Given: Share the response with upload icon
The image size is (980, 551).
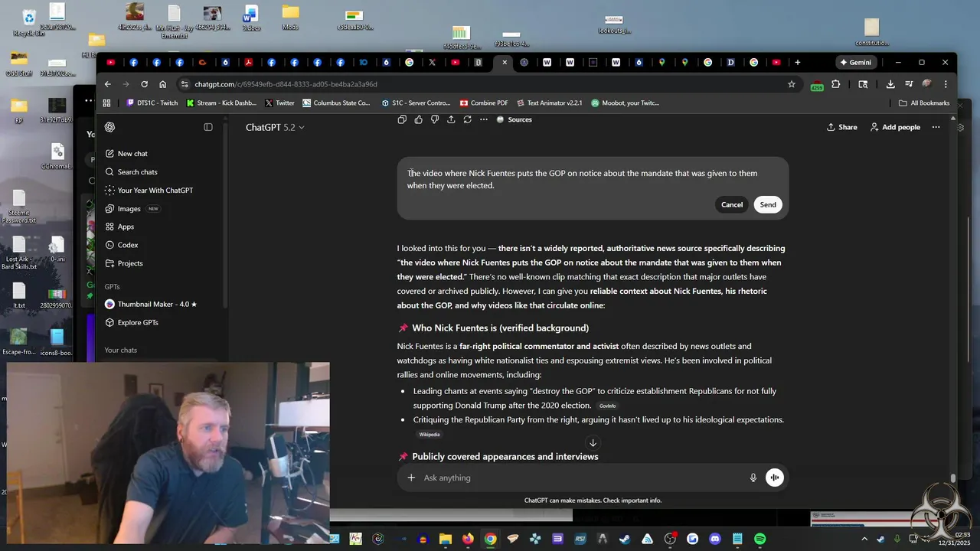Looking at the screenshot, I should 451,119.
